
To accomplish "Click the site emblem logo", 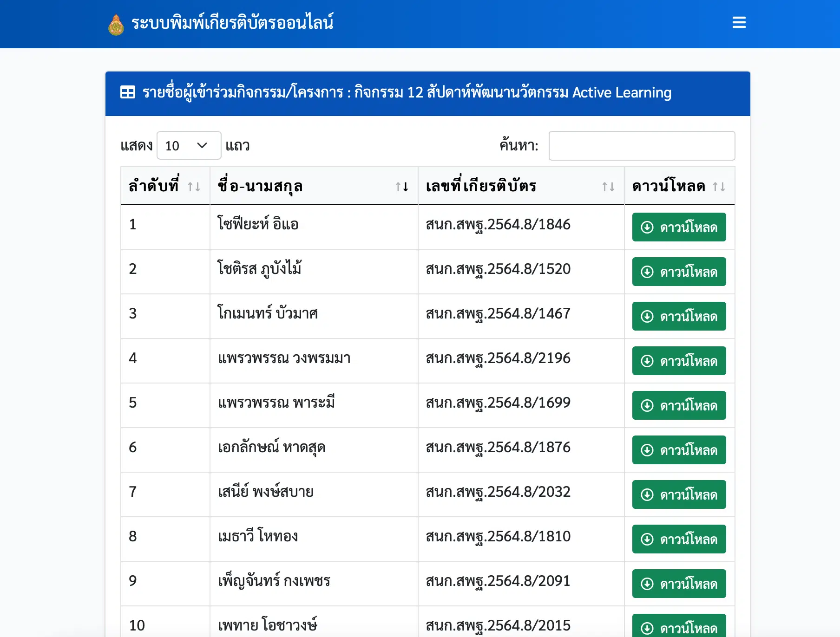I will click(116, 24).
